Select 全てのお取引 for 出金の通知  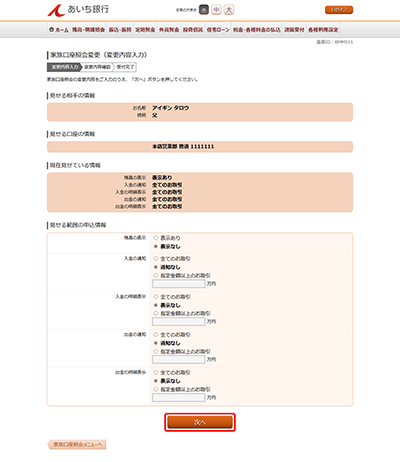click(156, 335)
